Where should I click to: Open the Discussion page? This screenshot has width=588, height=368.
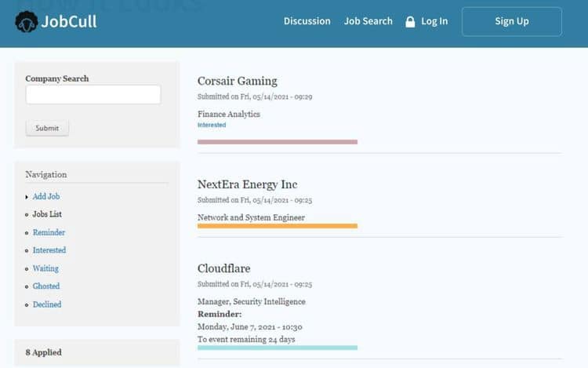(307, 21)
